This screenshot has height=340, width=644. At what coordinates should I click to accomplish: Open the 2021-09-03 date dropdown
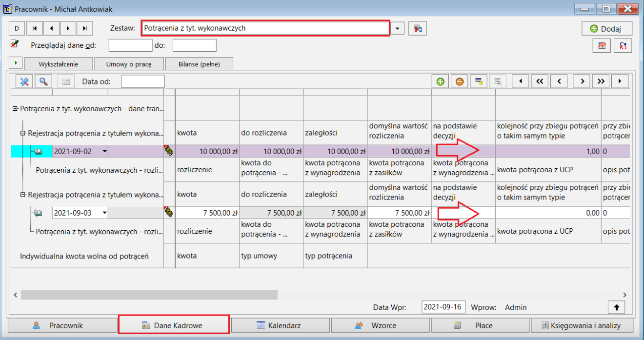(104, 213)
